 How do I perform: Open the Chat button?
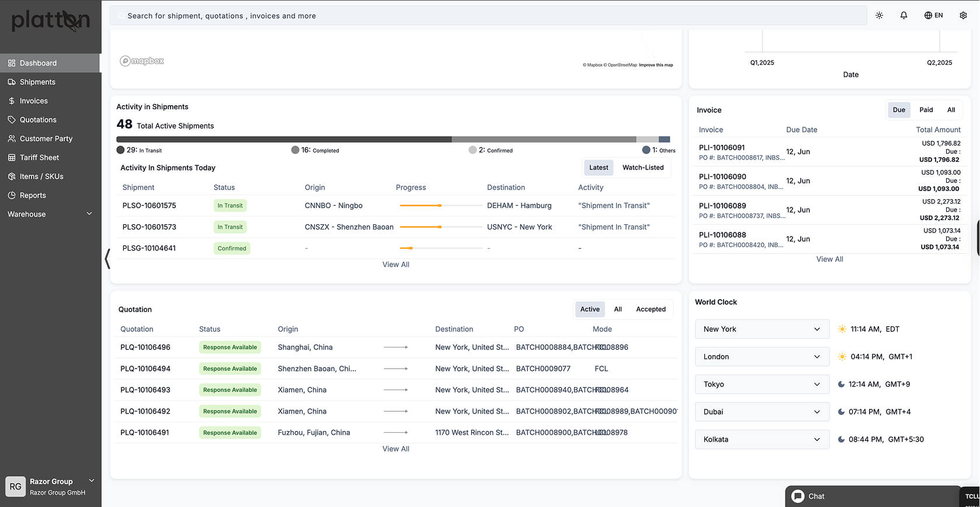[x=816, y=496]
